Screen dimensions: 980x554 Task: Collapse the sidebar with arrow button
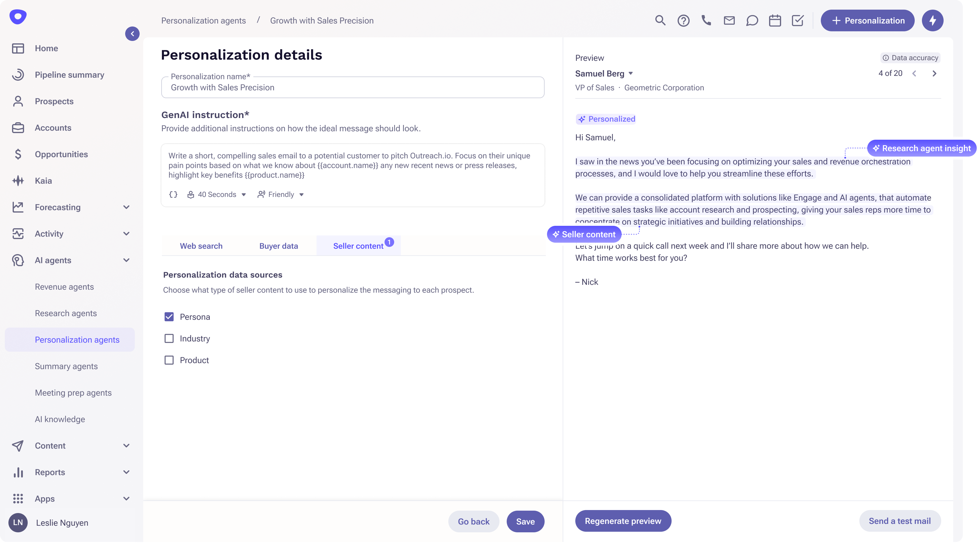tap(132, 34)
